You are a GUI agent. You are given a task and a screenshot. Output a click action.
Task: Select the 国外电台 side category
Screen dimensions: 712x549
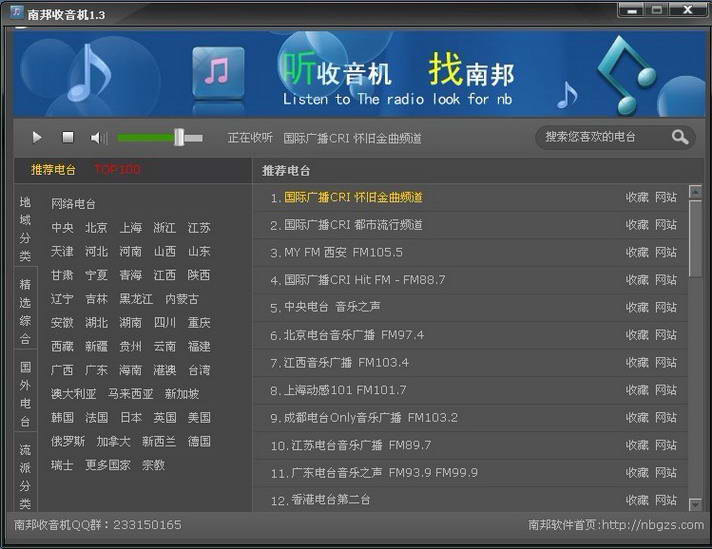pyautogui.click(x=25, y=394)
